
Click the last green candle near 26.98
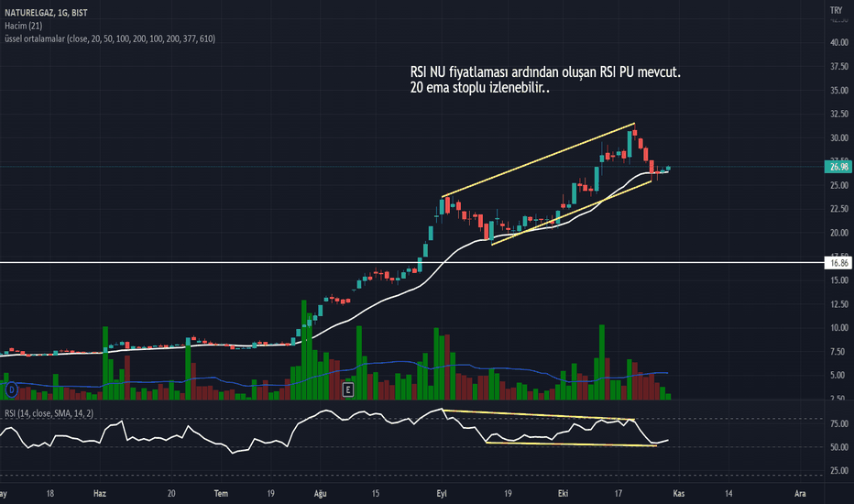(668, 169)
